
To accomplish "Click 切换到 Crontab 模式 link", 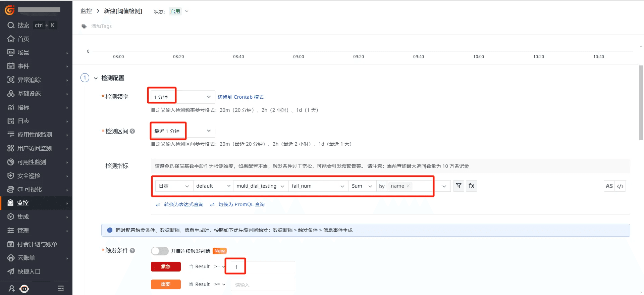I will (240, 97).
